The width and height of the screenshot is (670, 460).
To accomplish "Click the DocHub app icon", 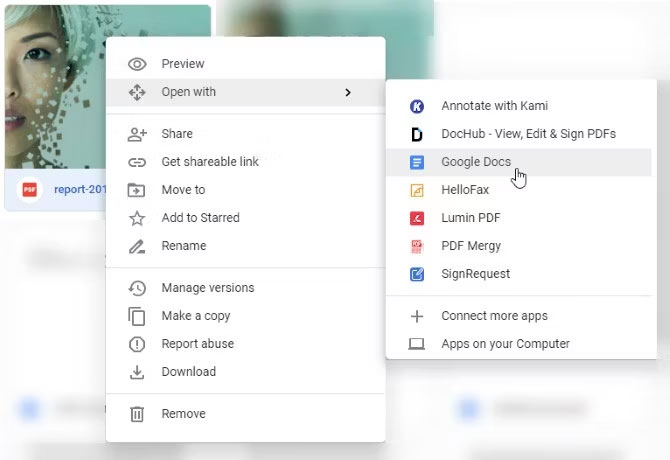I will point(417,134).
